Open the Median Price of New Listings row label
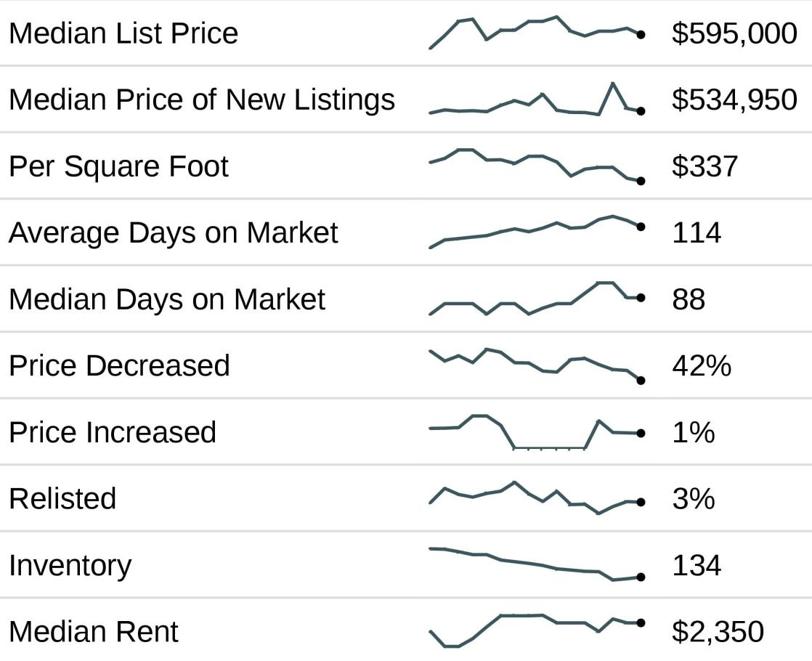812x661 pixels. point(202,100)
